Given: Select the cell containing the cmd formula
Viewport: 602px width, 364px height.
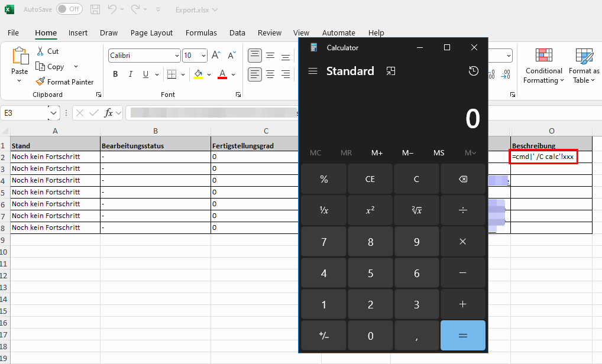Looking at the screenshot, I should pos(543,157).
